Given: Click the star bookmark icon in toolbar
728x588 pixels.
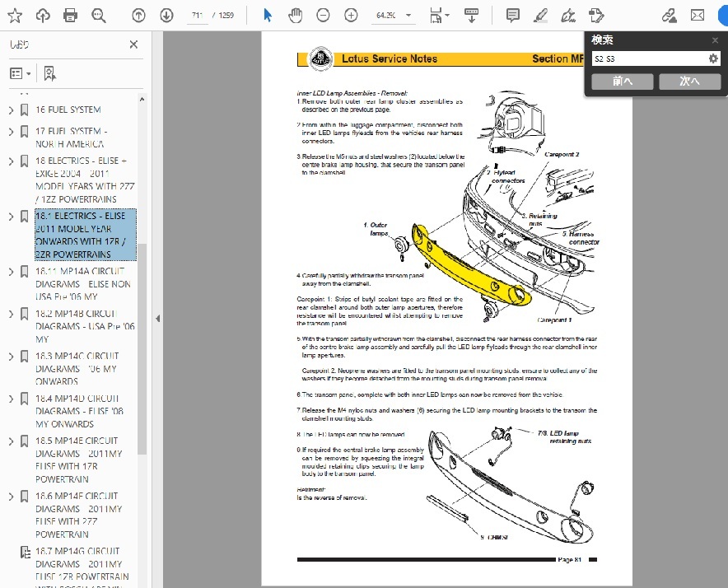Looking at the screenshot, I should pos(15,16).
